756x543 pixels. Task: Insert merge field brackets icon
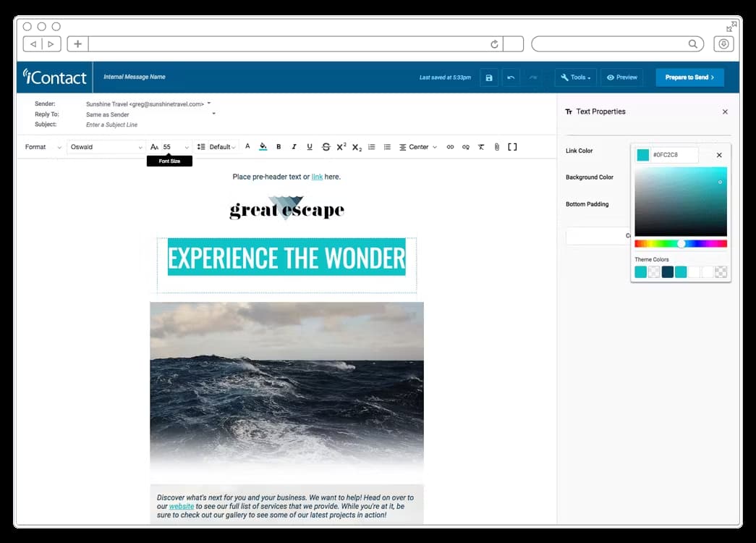click(512, 147)
